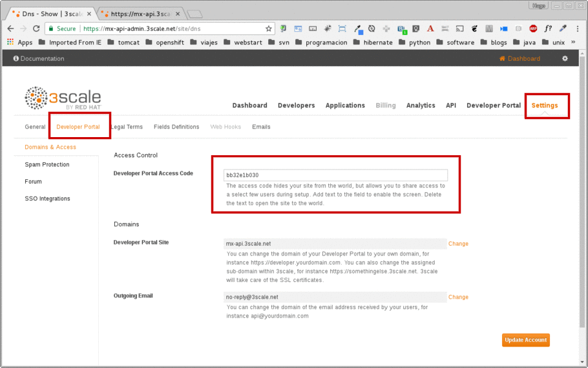Click the screen capture frame extension icon
588x368 pixels.
tap(342, 28)
